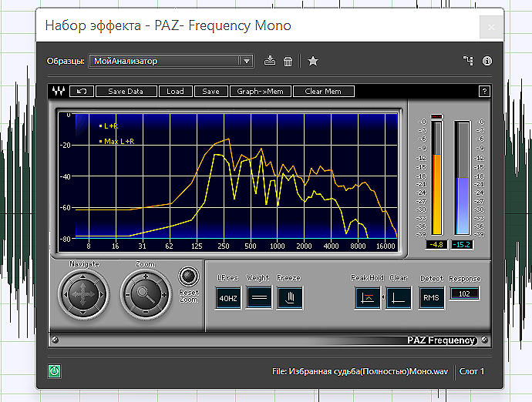Click the small arrow beside Peak Hold

383,297
